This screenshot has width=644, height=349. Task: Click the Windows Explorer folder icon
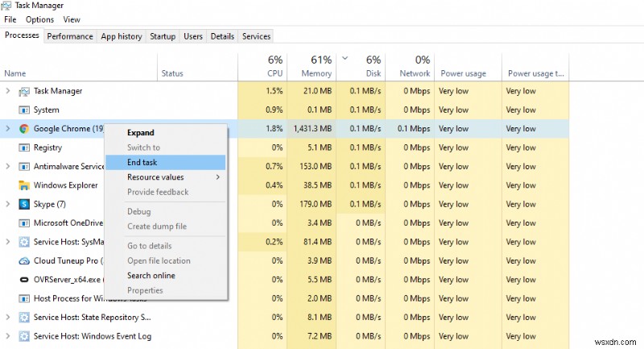pyautogui.click(x=24, y=185)
